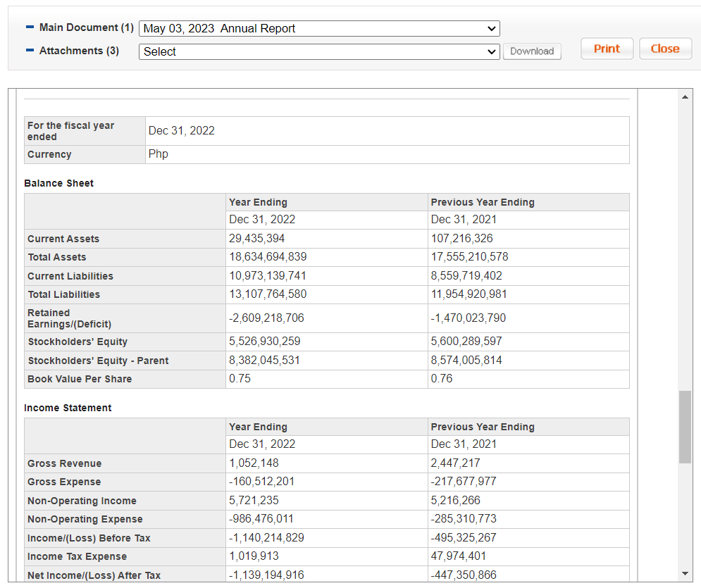This screenshot has height=588, width=701.
Task: Select Gross Revenue value 1,052,148
Action: tap(254, 463)
